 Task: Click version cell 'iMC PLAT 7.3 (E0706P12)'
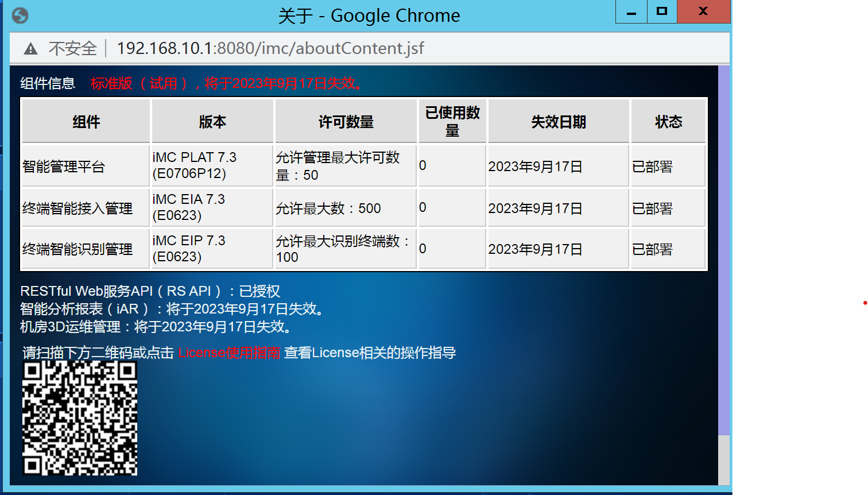click(x=212, y=165)
